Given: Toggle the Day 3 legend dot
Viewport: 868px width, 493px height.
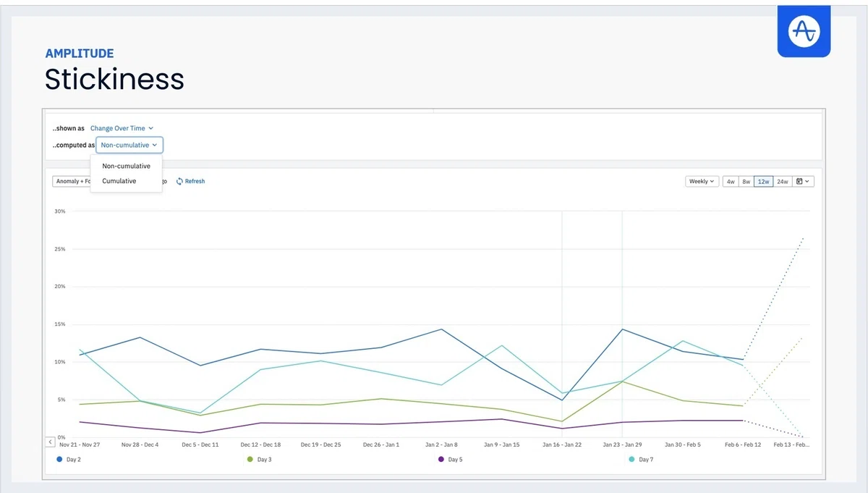Looking at the screenshot, I should pyautogui.click(x=250, y=459).
